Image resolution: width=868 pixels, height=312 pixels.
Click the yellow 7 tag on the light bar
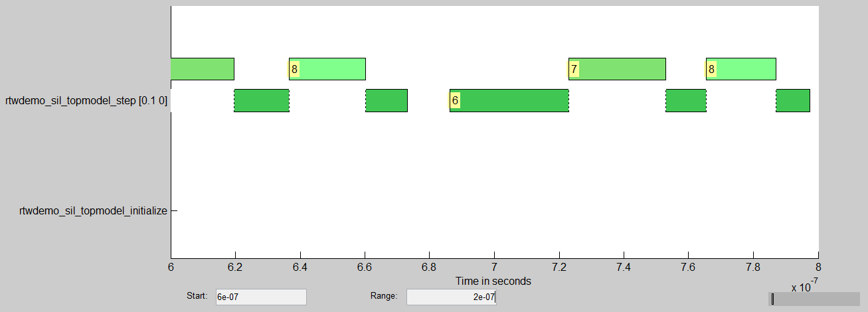click(574, 69)
